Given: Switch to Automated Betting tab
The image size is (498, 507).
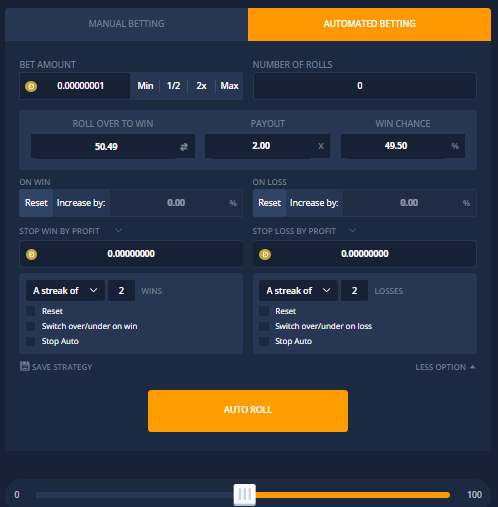Looking at the screenshot, I should point(369,24).
